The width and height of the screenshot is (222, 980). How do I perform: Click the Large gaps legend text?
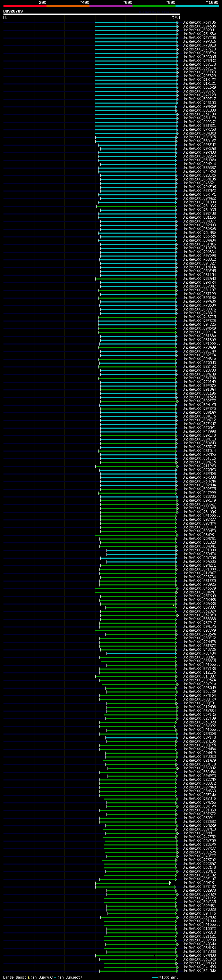point(43,977)
